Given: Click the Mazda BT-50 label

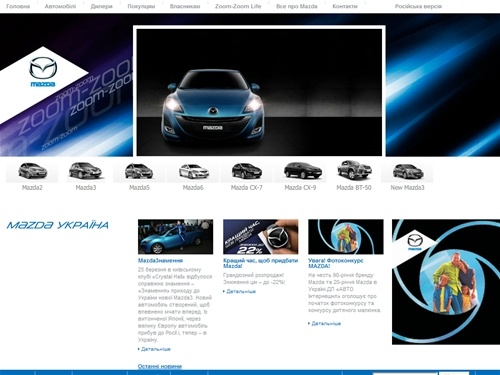Looking at the screenshot, I should (354, 188).
